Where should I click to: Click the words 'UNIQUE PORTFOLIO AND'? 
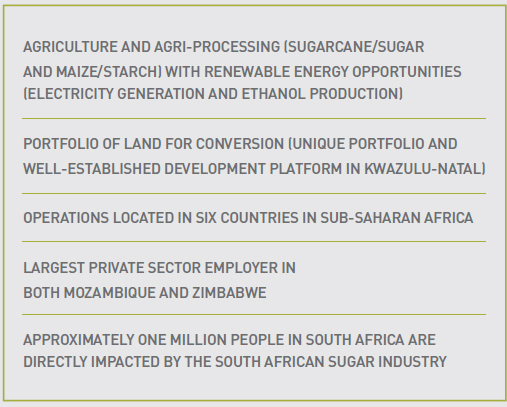pyautogui.click(x=375, y=144)
